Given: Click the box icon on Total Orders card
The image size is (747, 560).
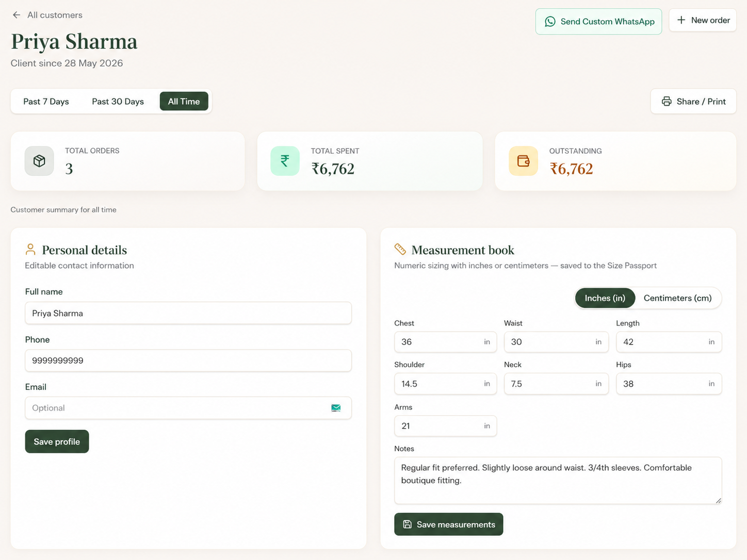Looking at the screenshot, I should pos(39,161).
